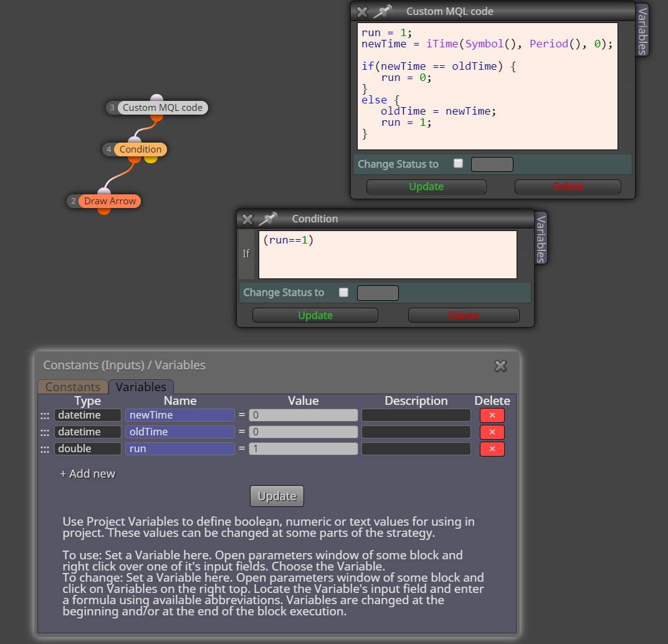
Task: Click Delete in Condition window
Action: pos(464,315)
